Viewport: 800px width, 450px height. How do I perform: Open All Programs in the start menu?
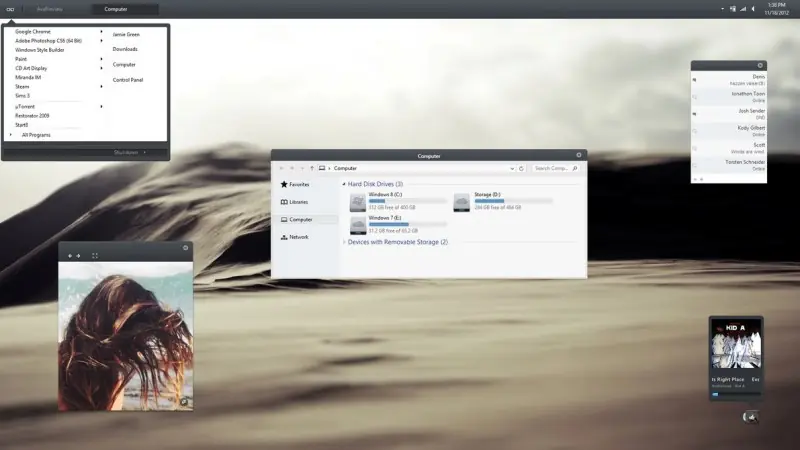pos(36,135)
